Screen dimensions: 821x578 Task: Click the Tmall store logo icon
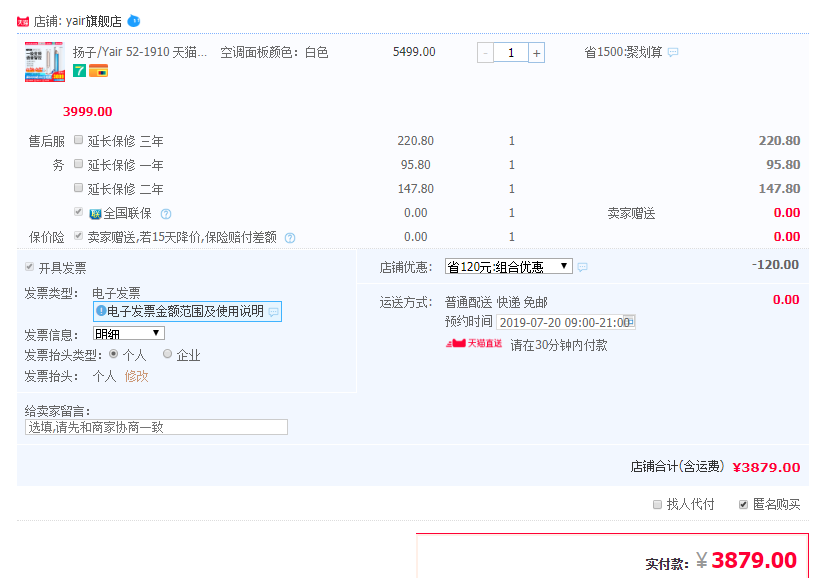point(23,21)
